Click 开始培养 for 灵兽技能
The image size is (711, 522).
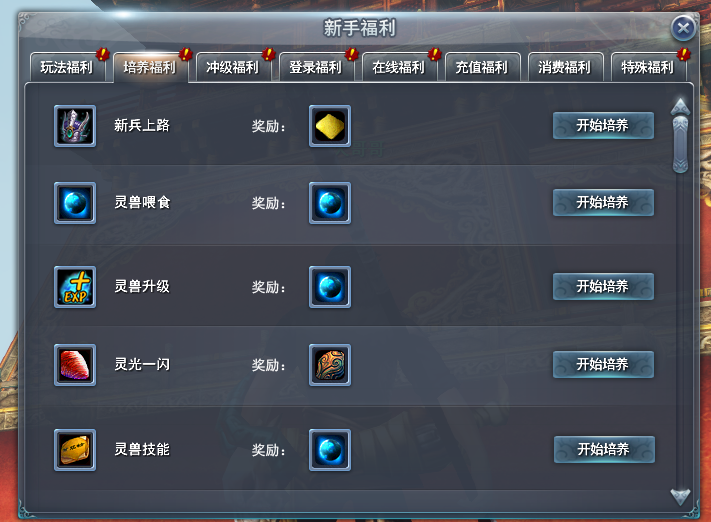click(604, 449)
